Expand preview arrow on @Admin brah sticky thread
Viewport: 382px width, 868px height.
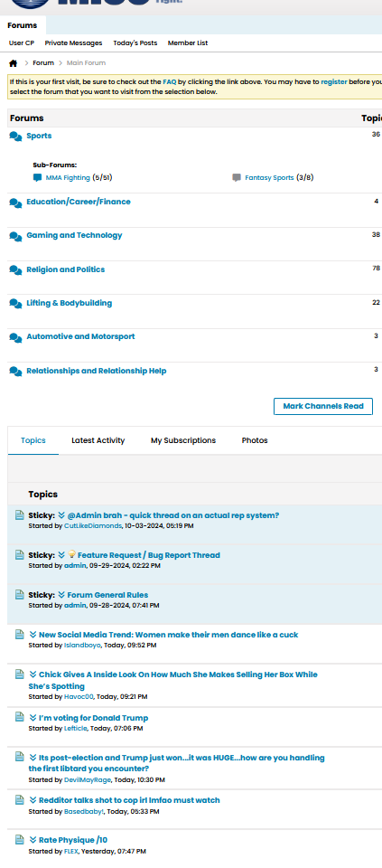pyautogui.click(x=61, y=515)
